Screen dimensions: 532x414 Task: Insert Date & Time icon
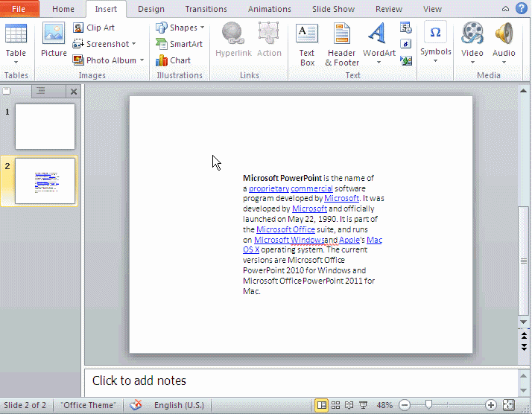[x=406, y=28]
